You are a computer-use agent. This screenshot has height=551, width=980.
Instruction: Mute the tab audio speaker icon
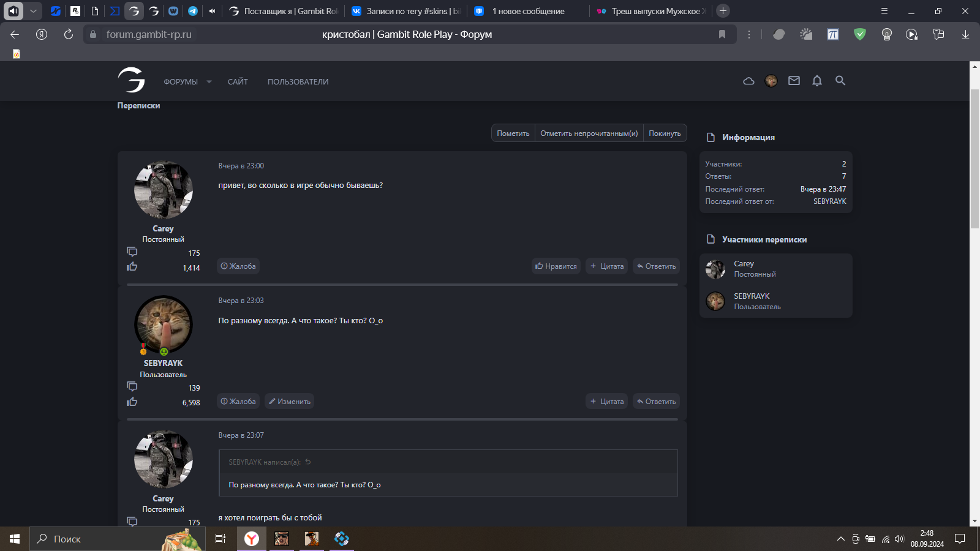(x=212, y=11)
